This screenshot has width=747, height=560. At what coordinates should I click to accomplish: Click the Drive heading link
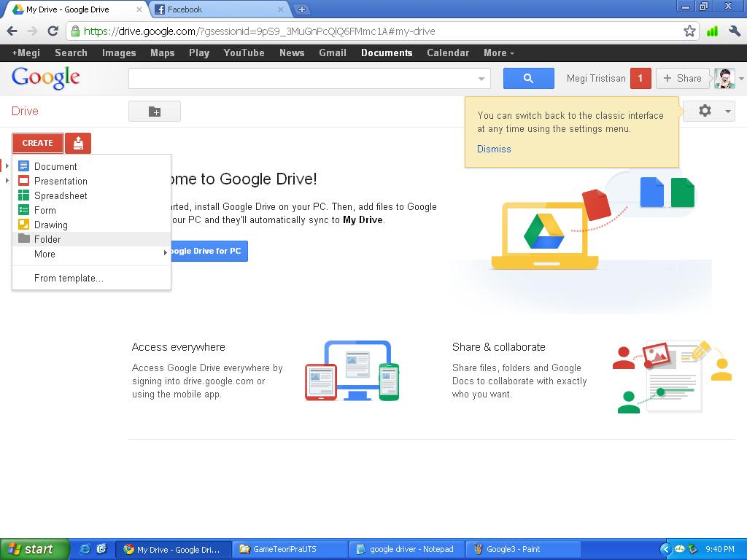tap(25, 111)
